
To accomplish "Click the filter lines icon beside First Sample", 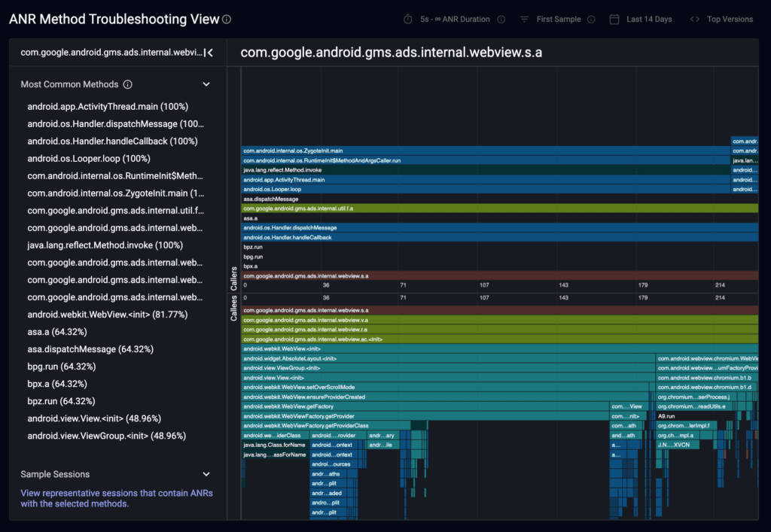I will tap(524, 20).
